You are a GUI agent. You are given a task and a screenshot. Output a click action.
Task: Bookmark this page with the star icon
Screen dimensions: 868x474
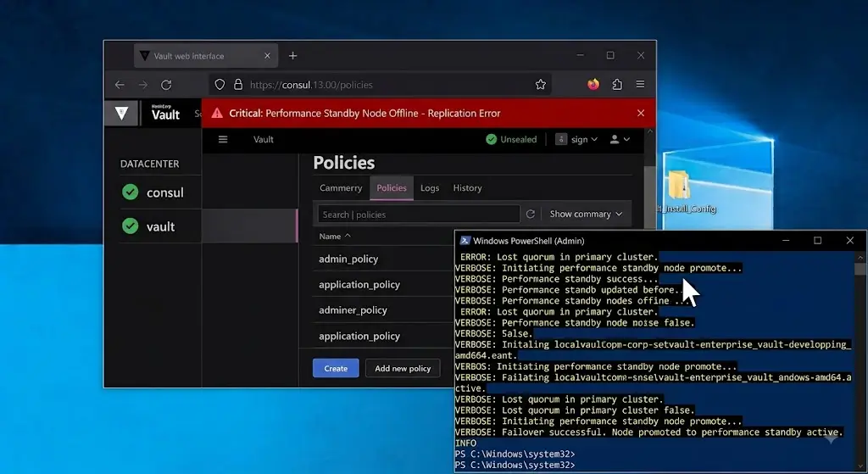(x=540, y=84)
